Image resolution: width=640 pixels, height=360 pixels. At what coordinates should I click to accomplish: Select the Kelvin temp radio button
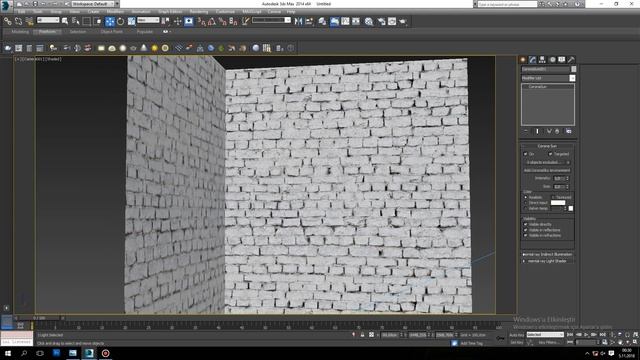526,209
